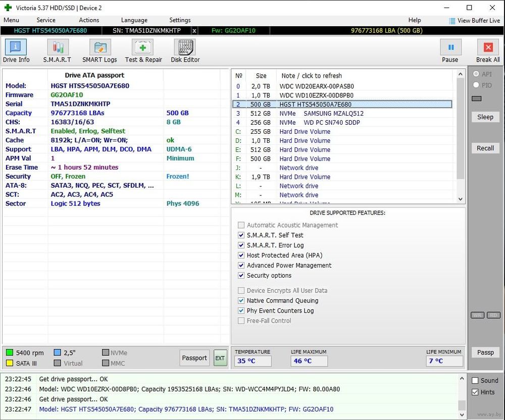Toggle Device Encrypts All User Data checkbox
Image resolution: width=505 pixels, height=420 pixels.
coord(241,290)
